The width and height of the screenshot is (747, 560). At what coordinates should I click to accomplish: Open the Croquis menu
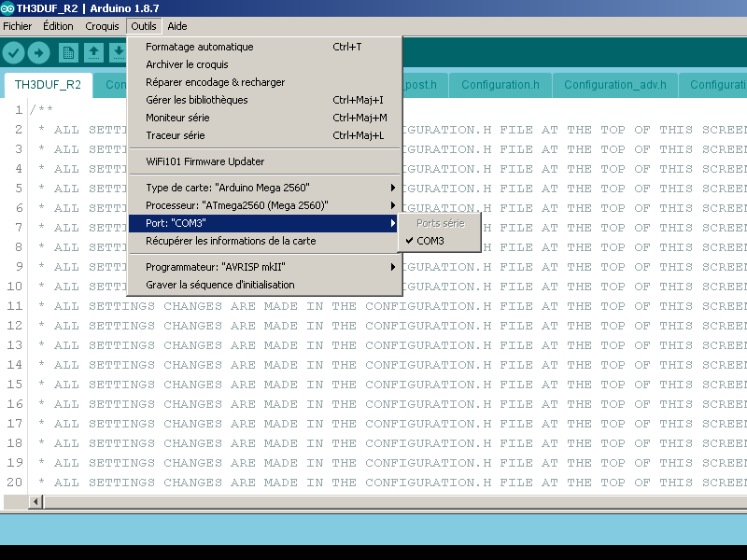tap(102, 26)
